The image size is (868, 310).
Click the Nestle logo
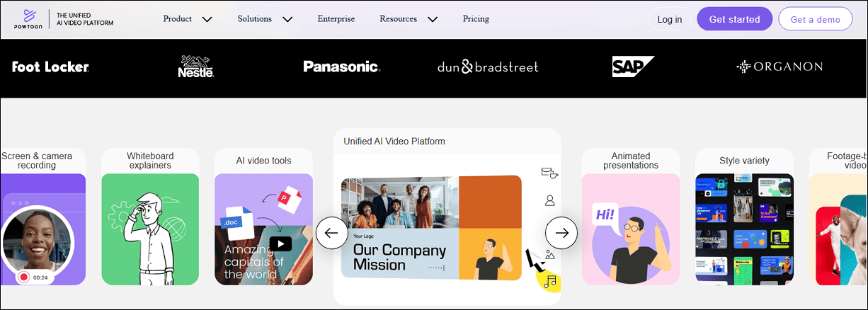(x=195, y=66)
